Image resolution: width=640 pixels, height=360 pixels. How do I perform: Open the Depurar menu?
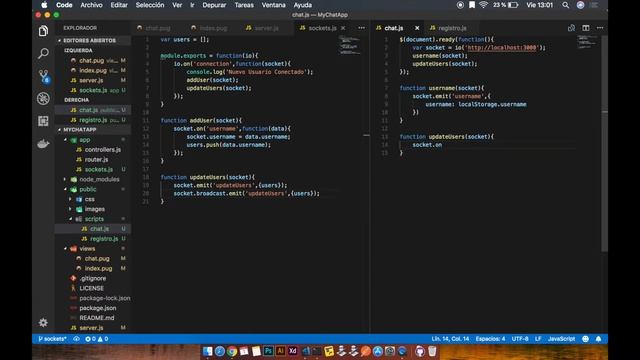214,5
